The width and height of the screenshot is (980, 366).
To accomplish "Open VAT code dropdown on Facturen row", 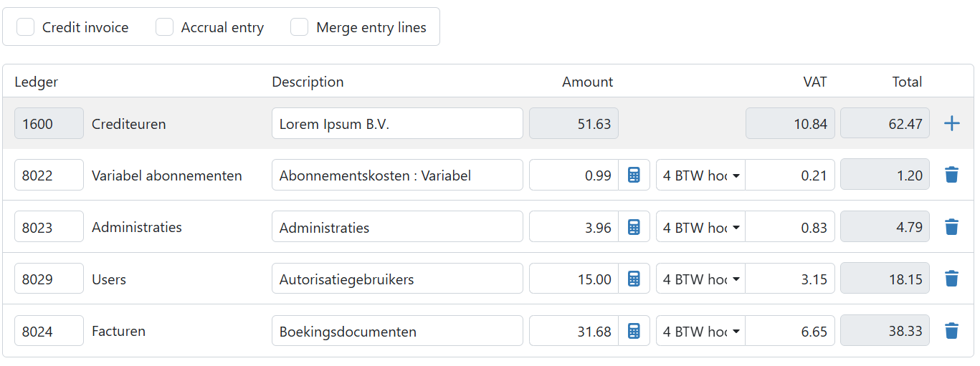I will click(x=700, y=330).
